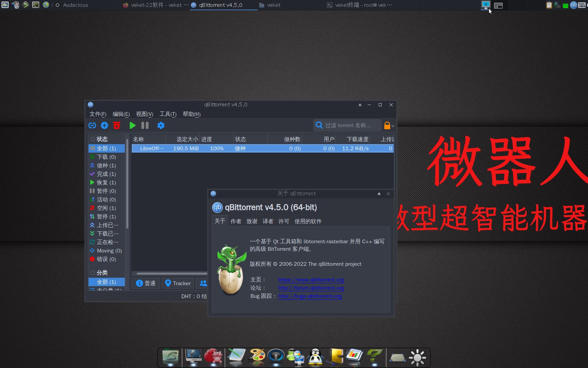Viewport: 588px width, 368px height.
Task: Click the status sidebar vertical scrollbar
Action: (127, 184)
